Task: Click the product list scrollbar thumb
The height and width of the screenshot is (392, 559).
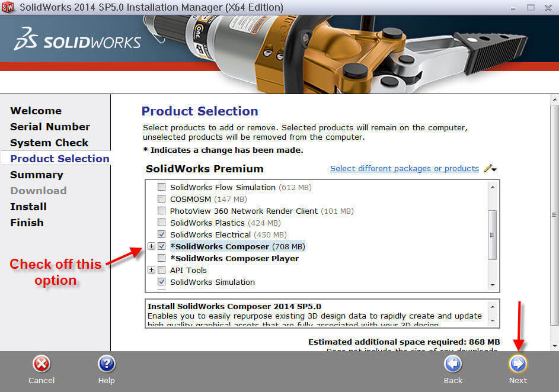Action: [x=493, y=235]
